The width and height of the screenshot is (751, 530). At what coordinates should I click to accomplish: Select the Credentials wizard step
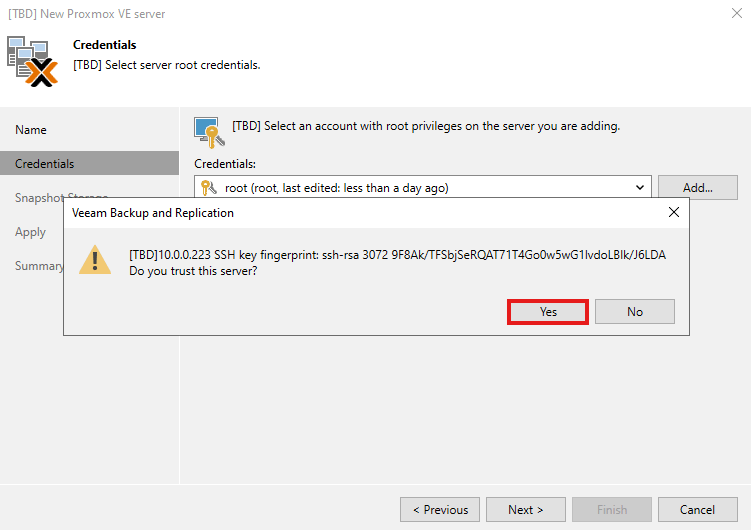coord(45,164)
